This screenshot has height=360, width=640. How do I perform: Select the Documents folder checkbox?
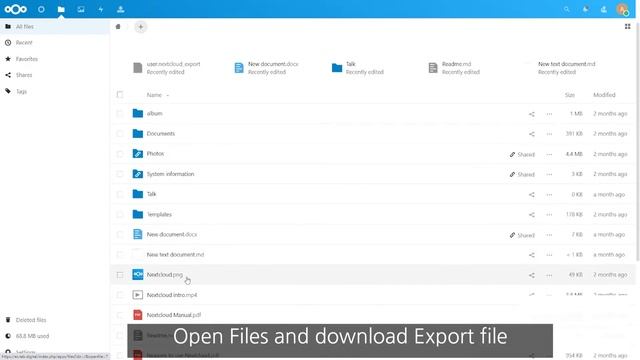click(x=120, y=133)
